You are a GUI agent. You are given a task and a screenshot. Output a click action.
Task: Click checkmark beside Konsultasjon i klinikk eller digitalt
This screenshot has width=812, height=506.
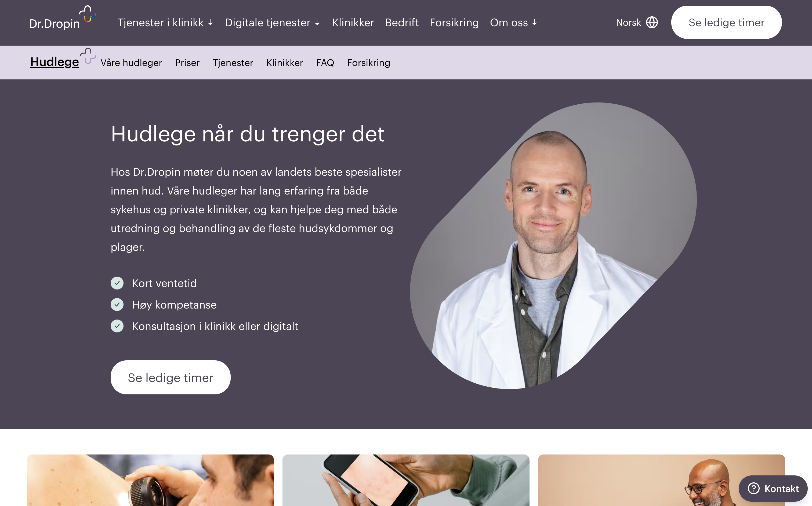pos(117,326)
